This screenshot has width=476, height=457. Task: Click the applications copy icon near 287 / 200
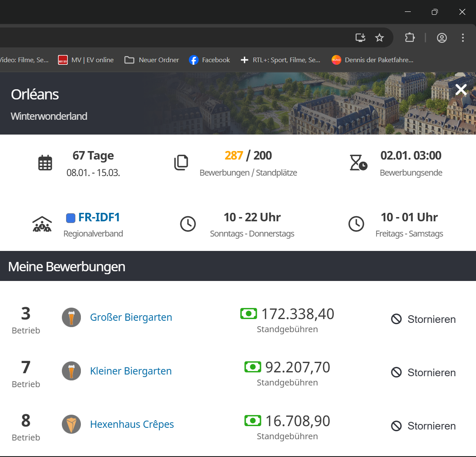181,163
